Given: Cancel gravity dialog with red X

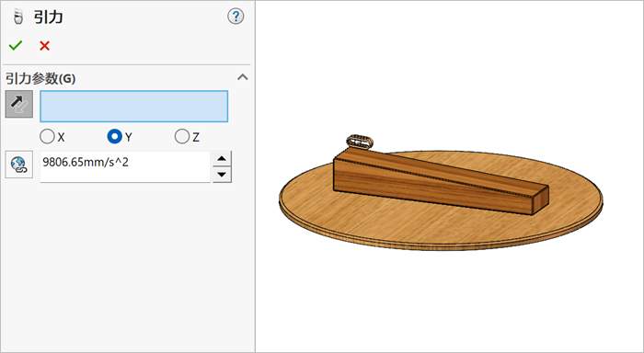Looking at the screenshot, I should tap(44, 46).
